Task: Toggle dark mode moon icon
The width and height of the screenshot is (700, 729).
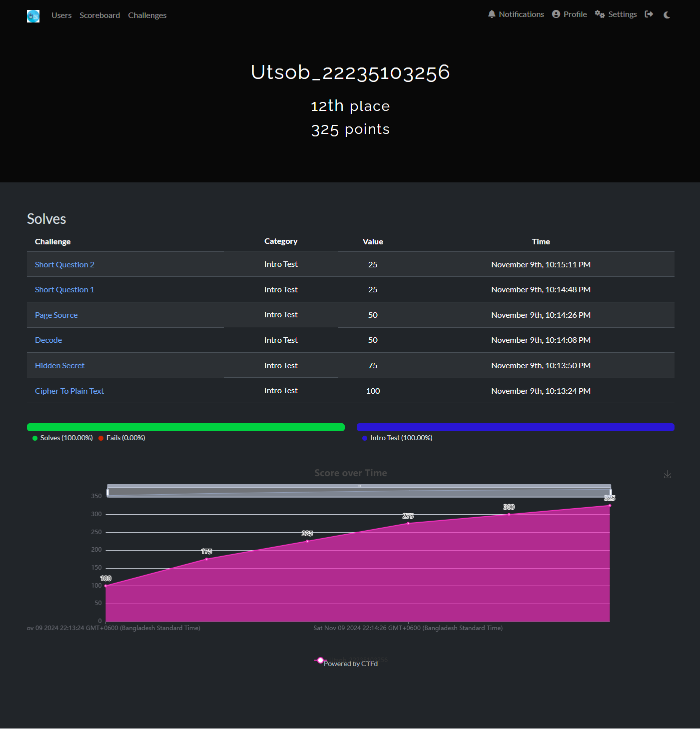Action: coord(667,15)
